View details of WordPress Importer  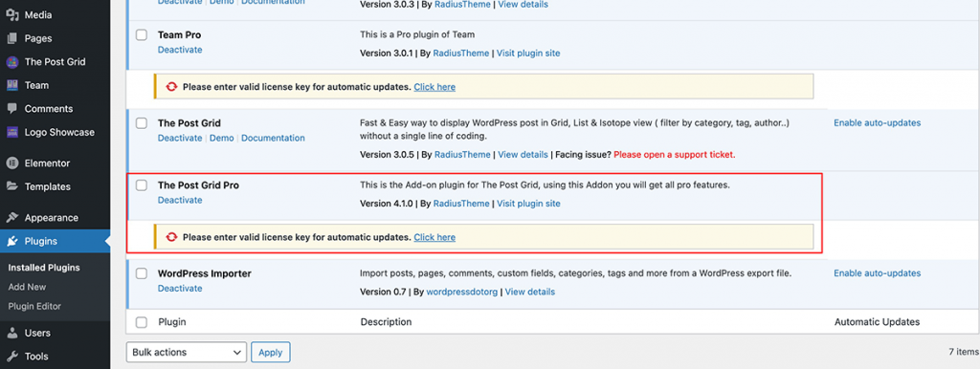coord(530,292)
